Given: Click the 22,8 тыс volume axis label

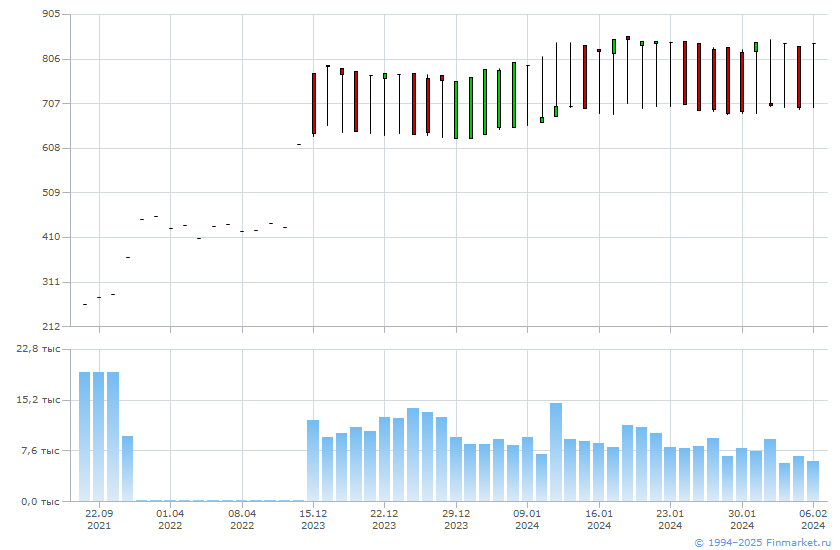Looking at the screenshot, I should pyautogui.click(x=38, y=349).
